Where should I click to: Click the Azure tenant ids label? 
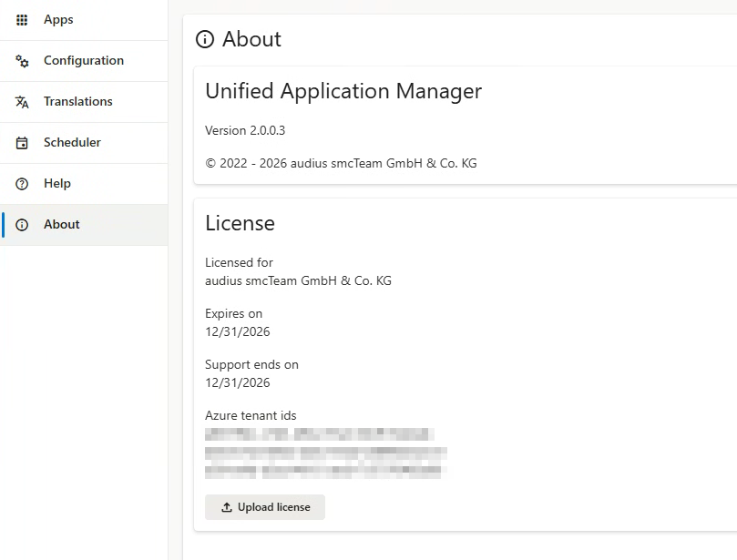tap(251, 415)
